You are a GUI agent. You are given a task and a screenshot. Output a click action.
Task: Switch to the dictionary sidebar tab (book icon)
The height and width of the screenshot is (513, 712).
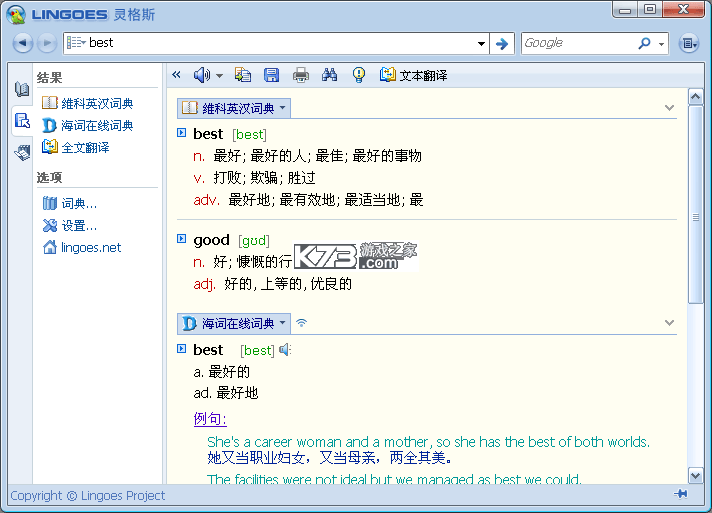(x=22, y=89)
